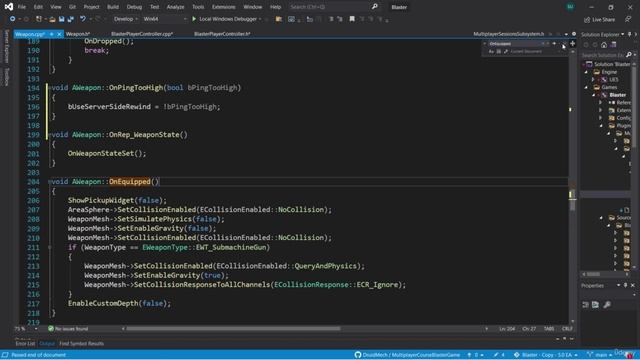This screenshot has width=640, height=360.
Task: Select the Blaster project in Solution Explorer
Action: 617,95
